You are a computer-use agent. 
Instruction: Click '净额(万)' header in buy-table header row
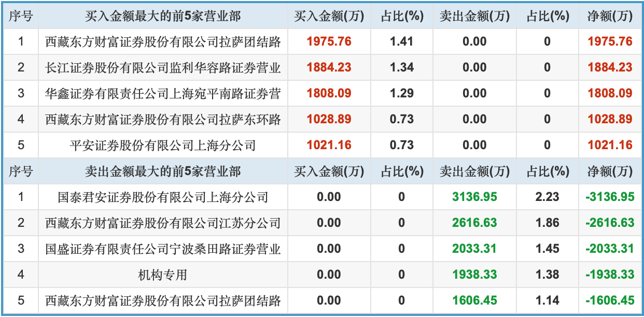610,16
